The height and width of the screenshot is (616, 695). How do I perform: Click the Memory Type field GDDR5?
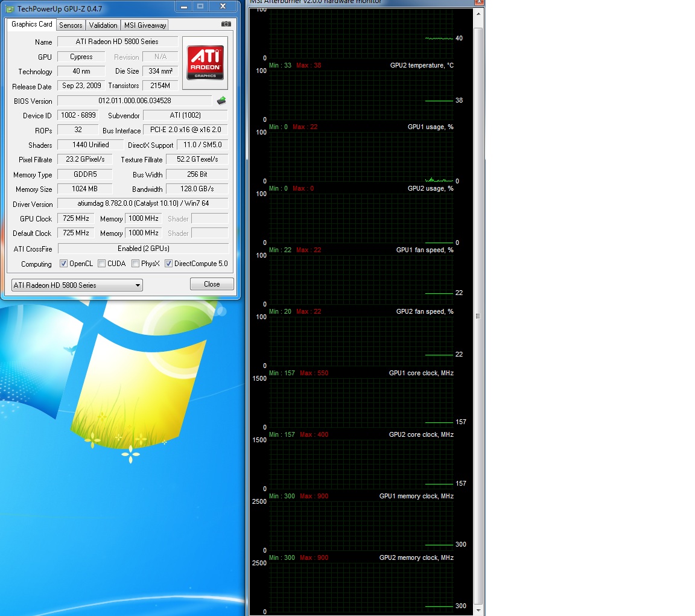(x=84, y=174)
